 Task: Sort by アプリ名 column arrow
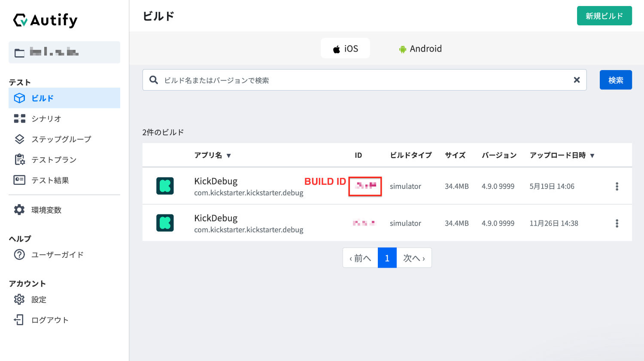(x=229, y=156)
